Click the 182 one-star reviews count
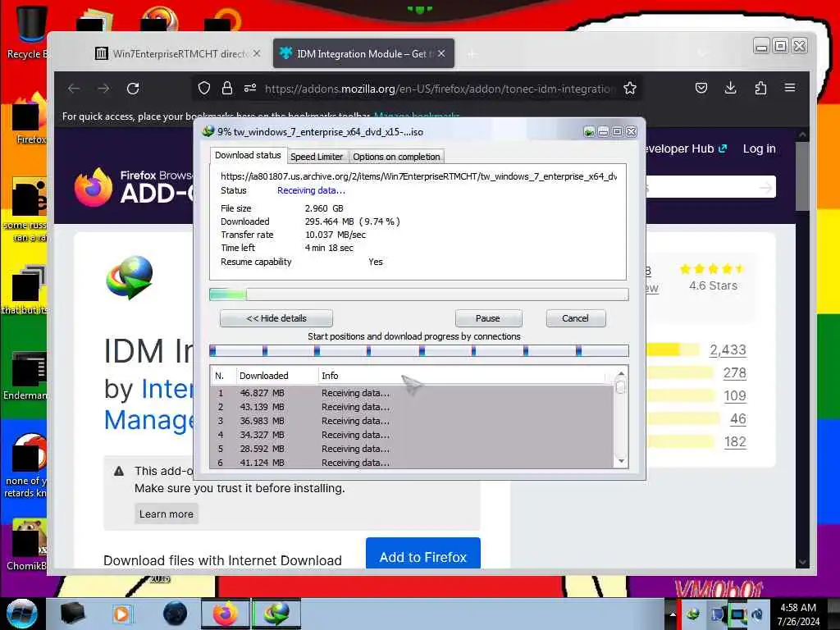This screenshot has width=840, height=630. (734, 442)
